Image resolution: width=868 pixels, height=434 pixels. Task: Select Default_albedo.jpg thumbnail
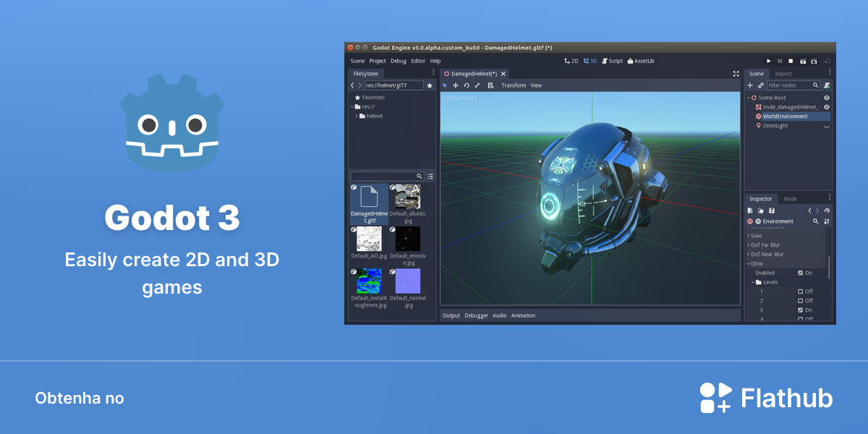[x=408, y=197]
